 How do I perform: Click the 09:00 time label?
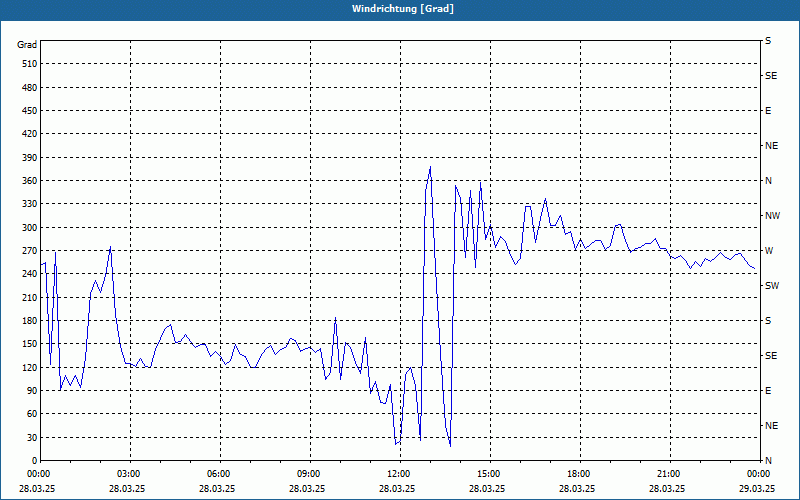[x=310, y=474]
